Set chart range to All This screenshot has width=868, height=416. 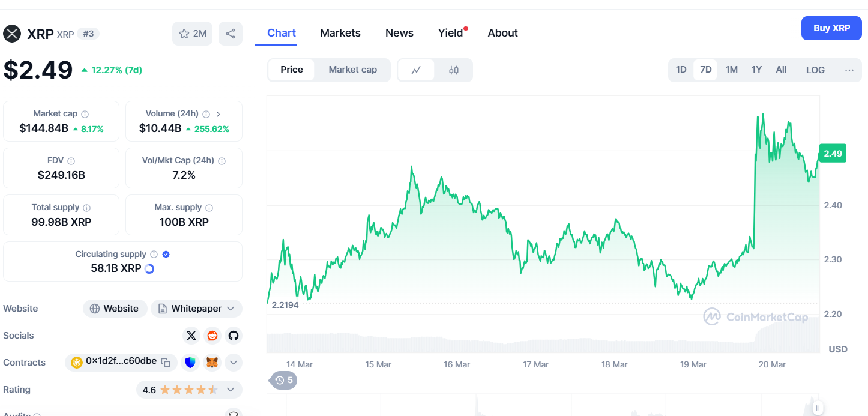point(781,70)
